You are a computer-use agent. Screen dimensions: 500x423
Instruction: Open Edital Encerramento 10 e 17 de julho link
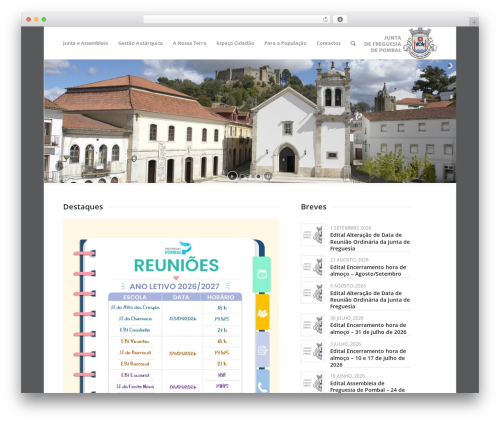[368, 358]
